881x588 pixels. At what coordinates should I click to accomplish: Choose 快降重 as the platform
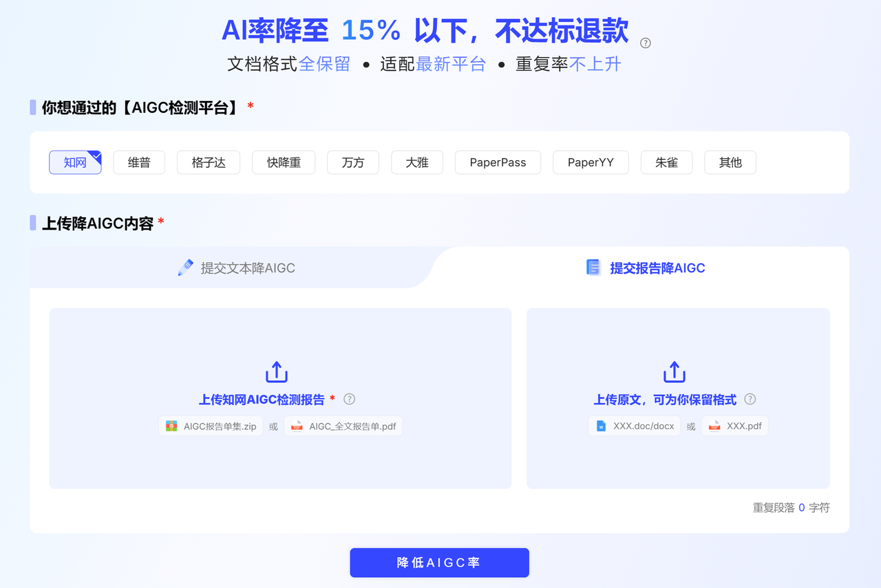click(x=284, y=162)
